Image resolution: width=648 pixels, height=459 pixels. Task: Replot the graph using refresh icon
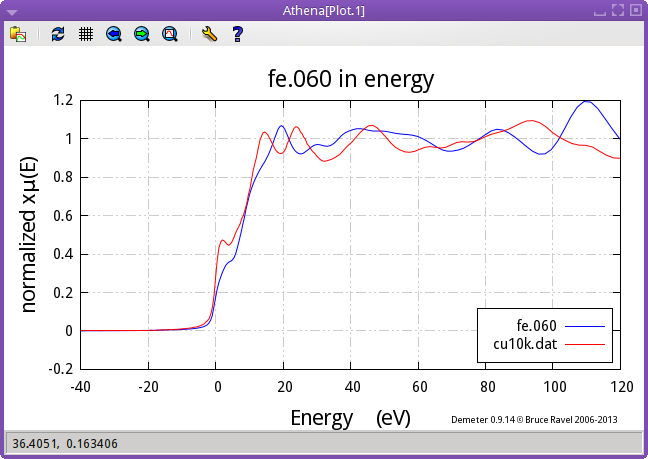[x=58, y=34]
